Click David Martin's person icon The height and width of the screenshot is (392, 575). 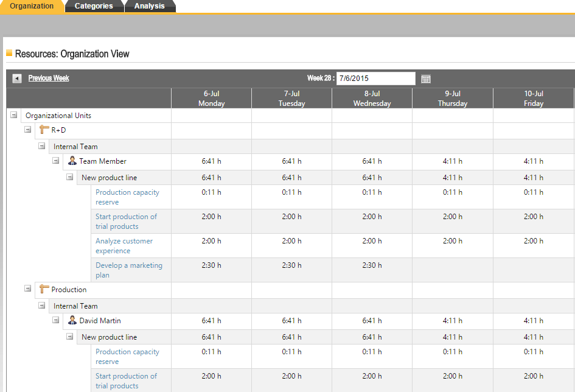(72, 321)
